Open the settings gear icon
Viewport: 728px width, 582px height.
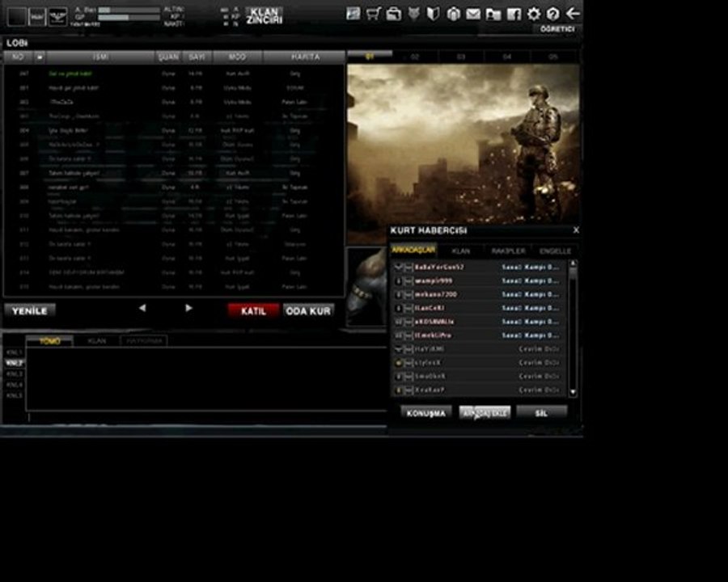534,15
